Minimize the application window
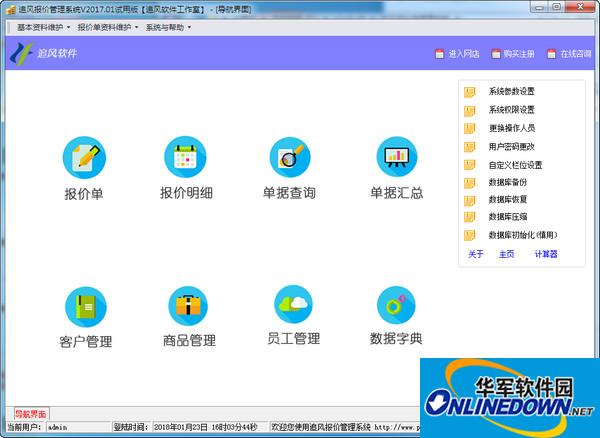 540,7
